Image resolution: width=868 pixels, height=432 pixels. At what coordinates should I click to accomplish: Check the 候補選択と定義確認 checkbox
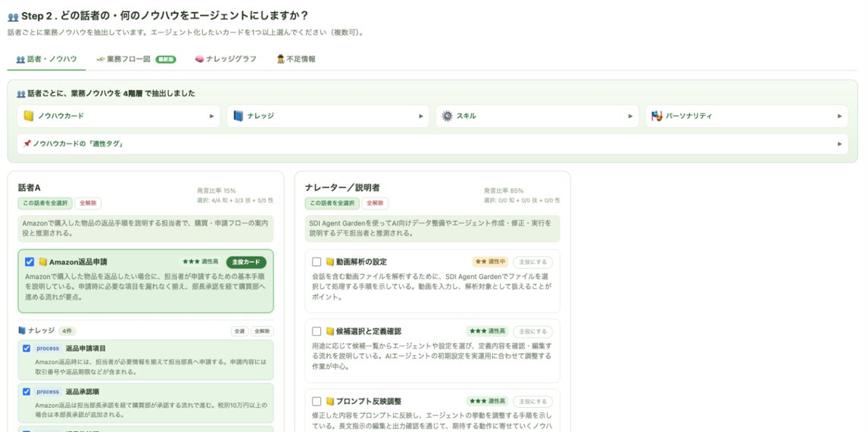[317, 331]
